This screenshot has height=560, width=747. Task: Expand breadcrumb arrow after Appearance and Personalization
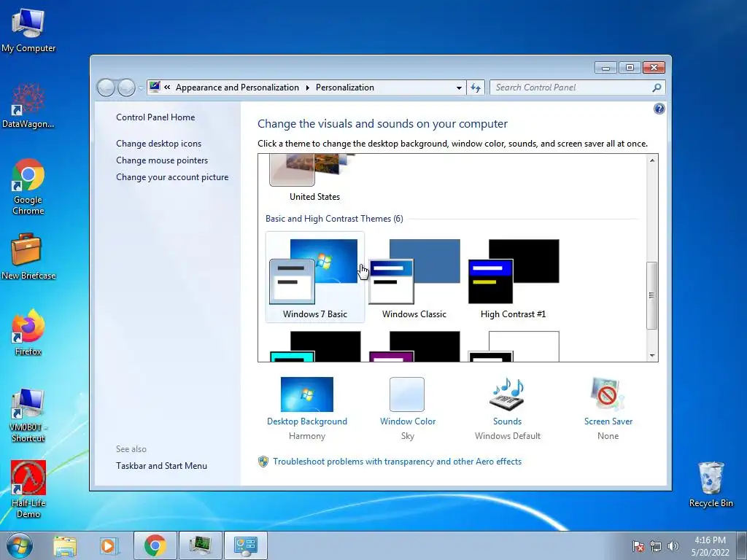pos(307,87)
